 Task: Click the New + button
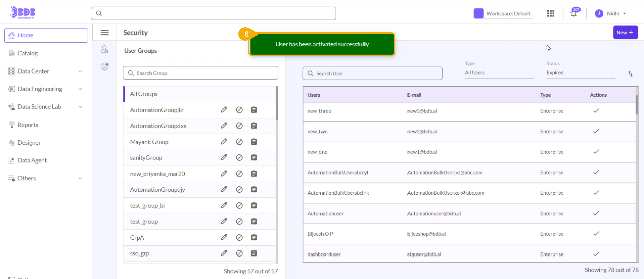coord(625,32)
